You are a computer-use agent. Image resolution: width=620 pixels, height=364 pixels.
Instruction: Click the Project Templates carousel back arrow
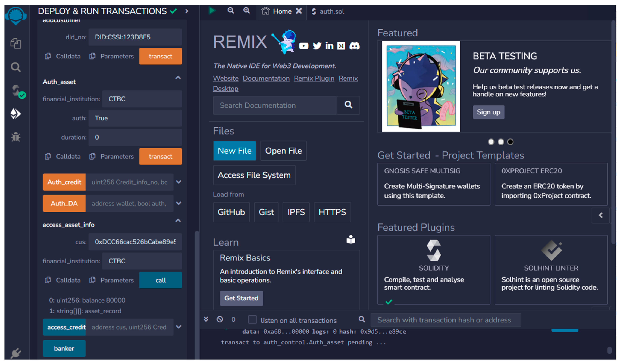(601, 215)
